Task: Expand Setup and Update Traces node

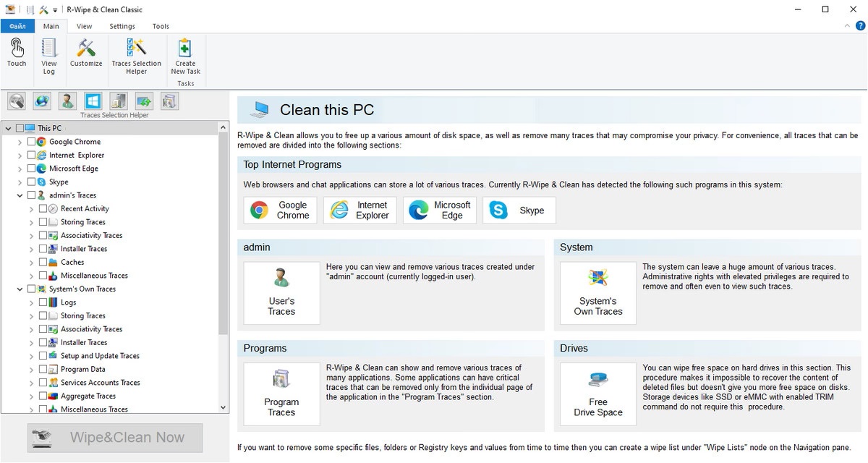Action: (31, 356)
